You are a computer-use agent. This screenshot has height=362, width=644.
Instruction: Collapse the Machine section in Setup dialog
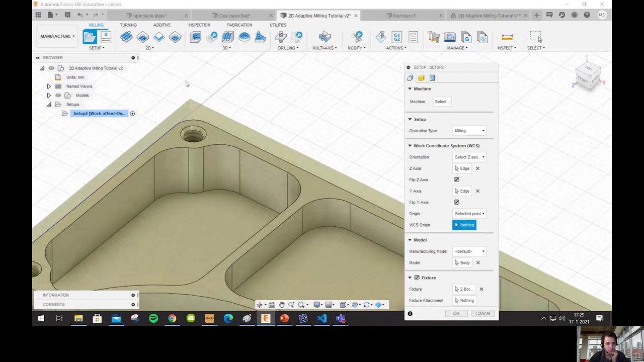[410, 89]
